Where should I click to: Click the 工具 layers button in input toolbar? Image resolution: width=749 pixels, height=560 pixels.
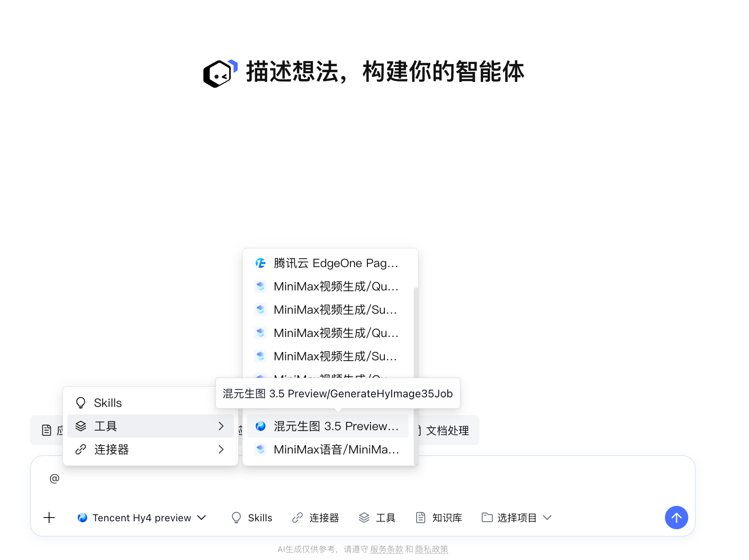[377, 518]
